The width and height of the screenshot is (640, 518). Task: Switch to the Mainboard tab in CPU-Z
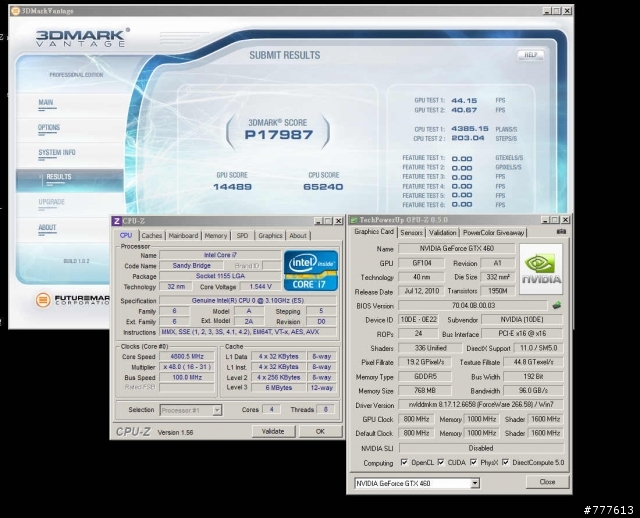pyautogui.click(x=183, y=236)
